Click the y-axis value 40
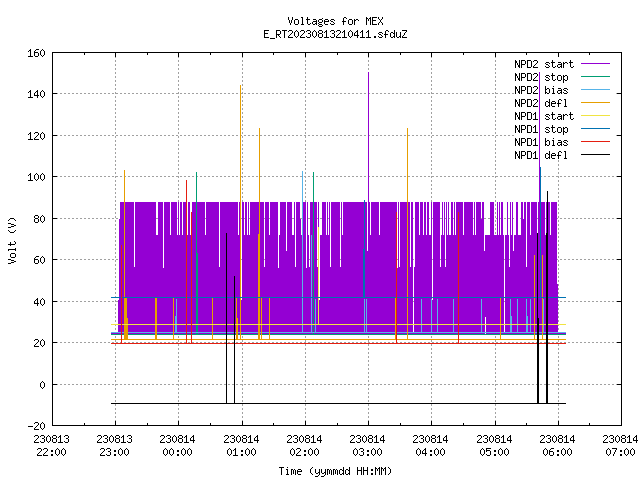Image resolution: width=640 pixels, height=480 pixels. (39, 302)
